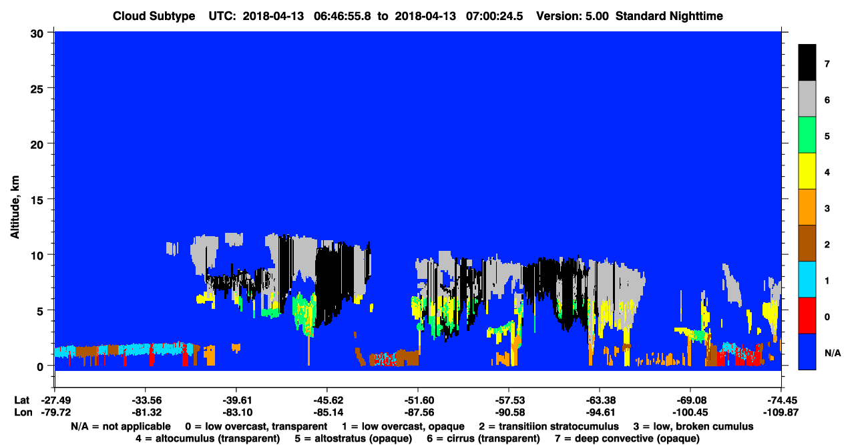Click legend text '6 = cirrus (transparent)'
This screenshot has height=445, width=868.
point(483,439)
